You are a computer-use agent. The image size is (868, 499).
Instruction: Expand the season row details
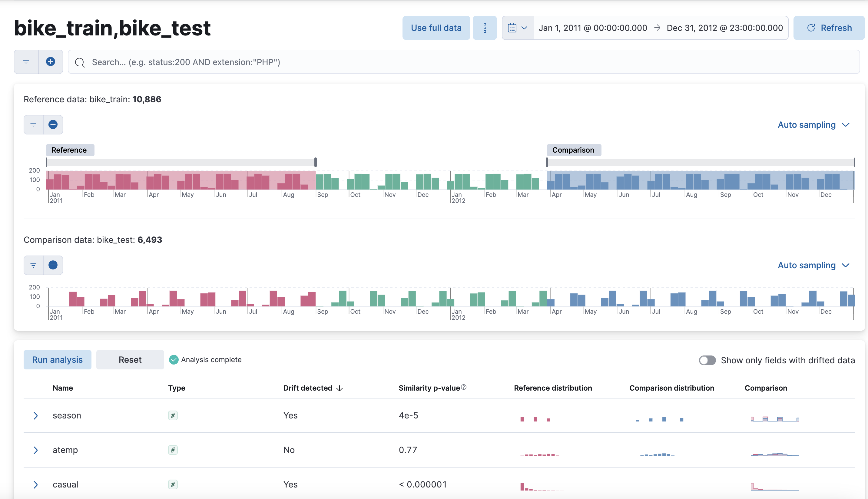click(x=36, y=415)
